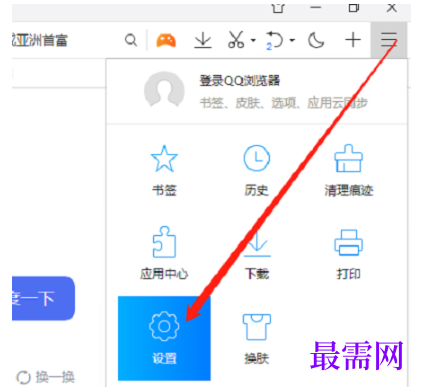Click the shirt icon in title bar

point(278,8)
